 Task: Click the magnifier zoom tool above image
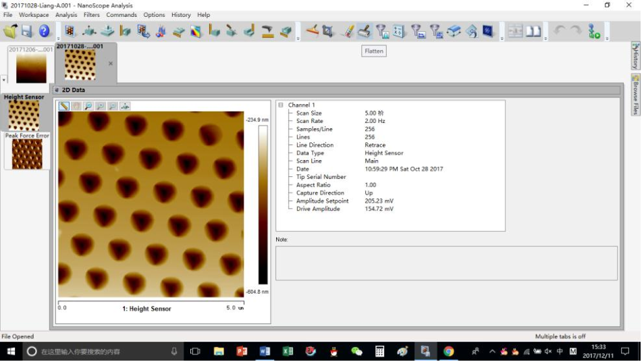coord(88,106)
